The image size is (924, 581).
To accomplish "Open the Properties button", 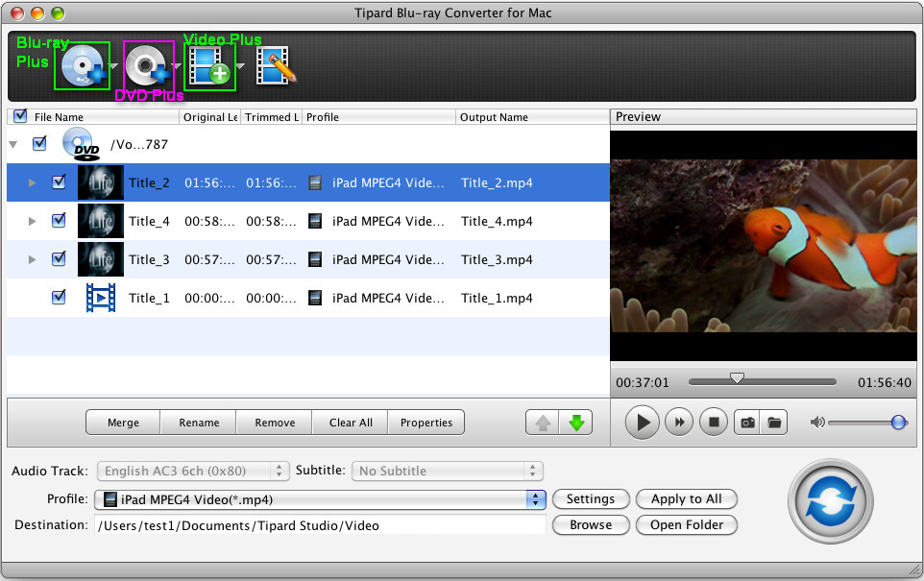I will tap(426, 423).
